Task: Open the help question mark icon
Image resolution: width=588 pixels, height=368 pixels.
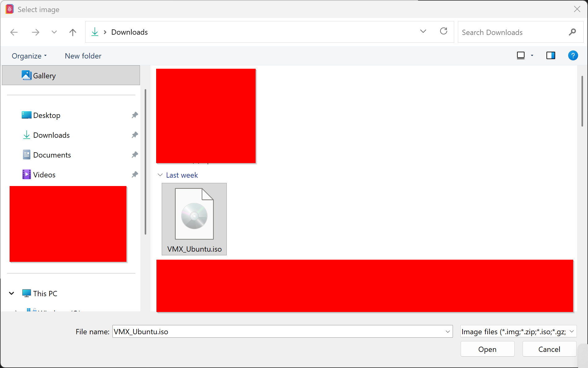Action: (x=573, y=55)
